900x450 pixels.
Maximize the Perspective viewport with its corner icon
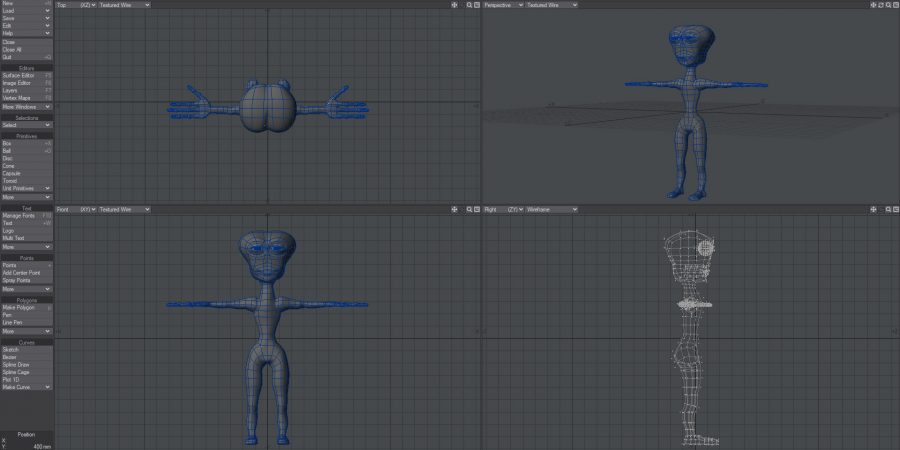tap(893, 5)
